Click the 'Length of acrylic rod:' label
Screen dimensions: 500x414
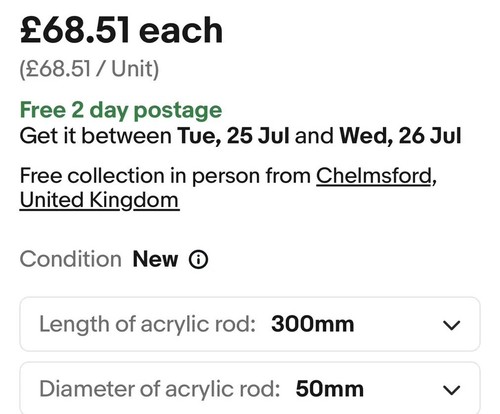point(148,324)
